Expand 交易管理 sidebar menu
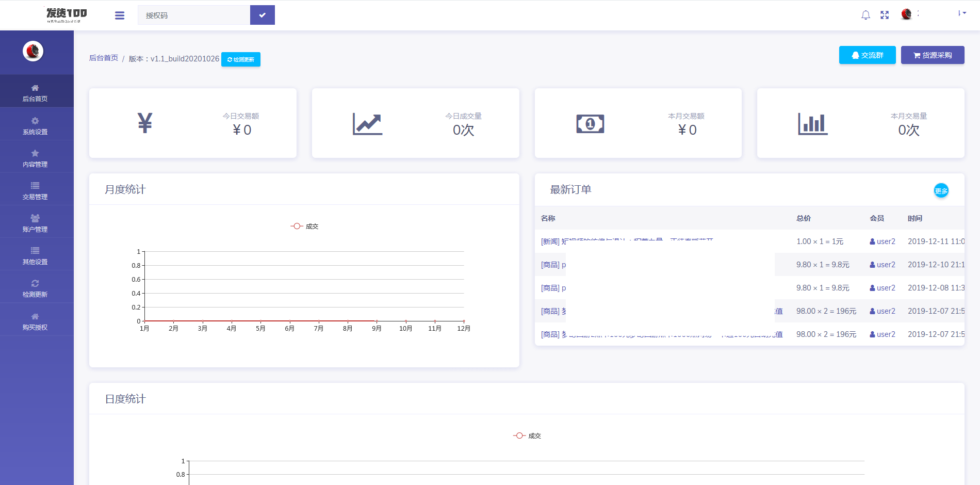The height and width of the screenshot is (485, 980). click(35, 191)
